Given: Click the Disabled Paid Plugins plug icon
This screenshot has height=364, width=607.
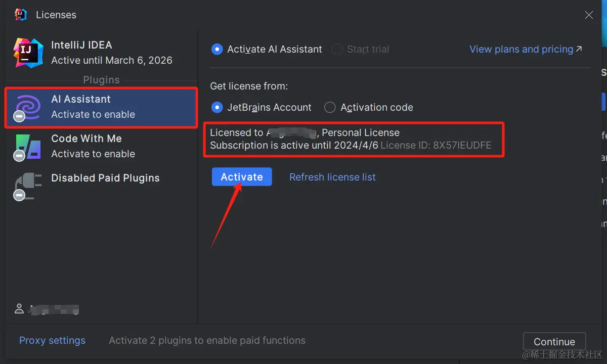Looking at the screenshot, I should point(27,187).
